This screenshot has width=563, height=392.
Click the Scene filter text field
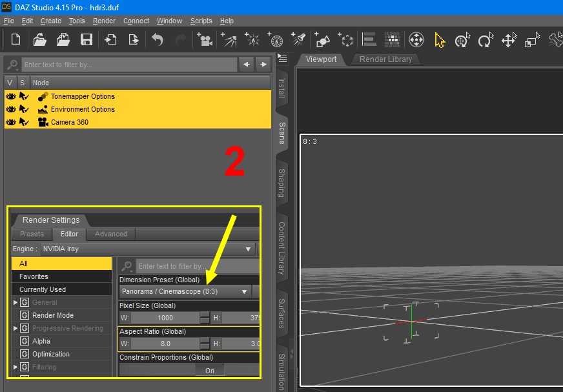click(129, 65)
